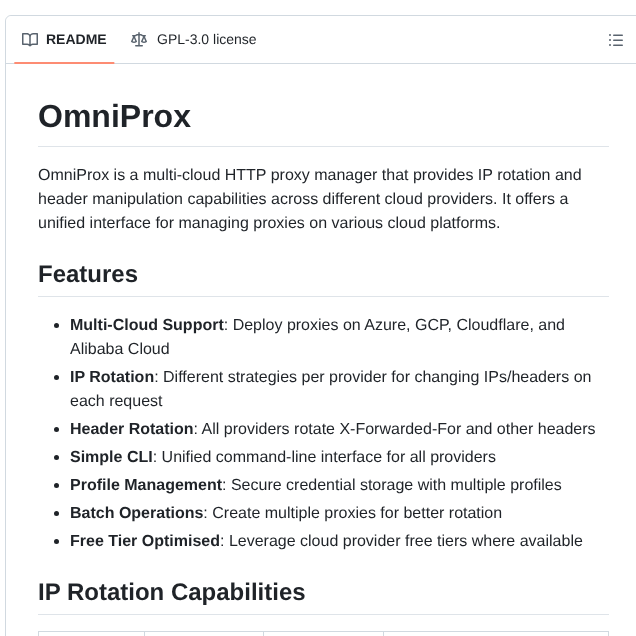Click the bold Multi-Cloud Support list label

click(x=147, y=325)
